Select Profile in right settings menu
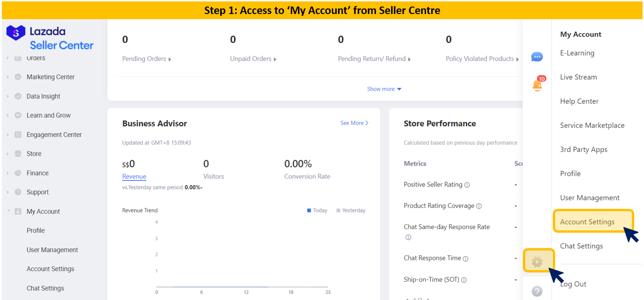Image resolution: width=644 pixels, height=300 pixels. click(570, 173)
